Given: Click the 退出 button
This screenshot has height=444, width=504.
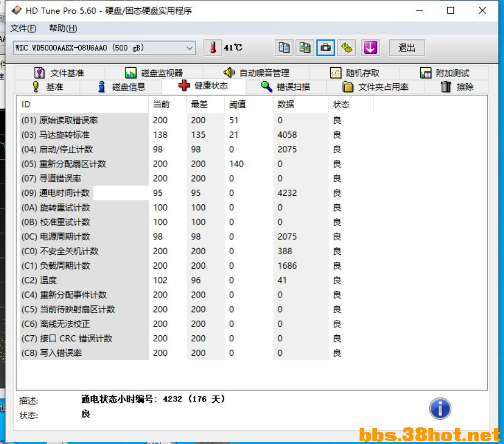Looking at the screenshot, I should coord(407,48).
